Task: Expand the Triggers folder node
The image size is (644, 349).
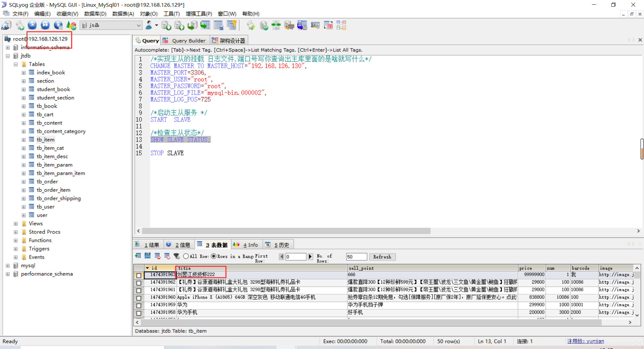Action: [x=16, y=249]
